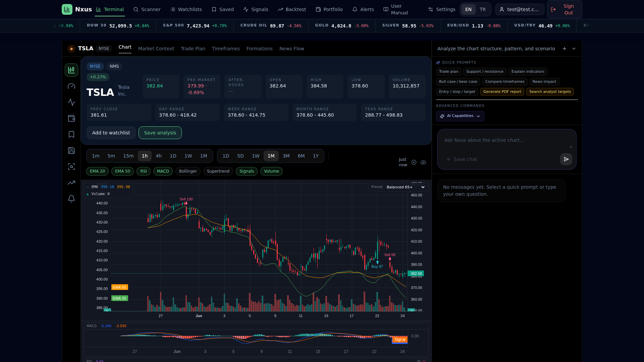Open the trending-up sidebar icon
Image resolution: width=644 pixels, height=362 pixels.
click(71, 183)
